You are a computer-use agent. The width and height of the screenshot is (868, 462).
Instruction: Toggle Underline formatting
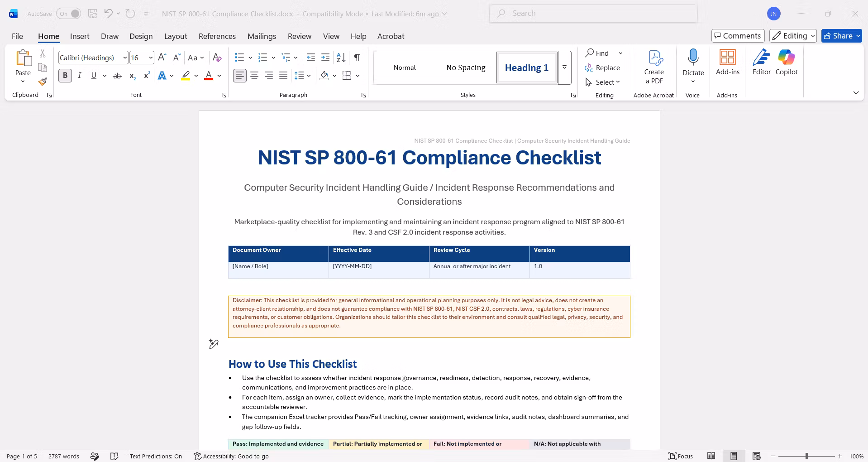click(94, 76)
